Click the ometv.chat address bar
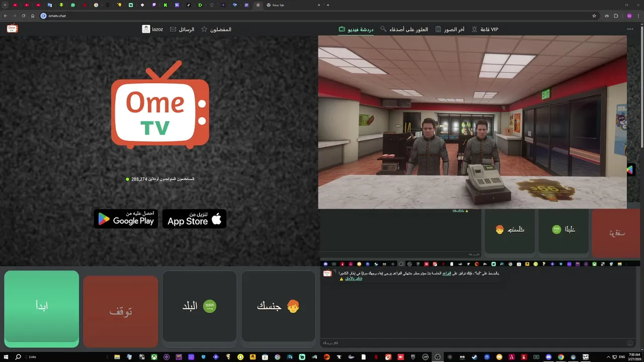The image size is (644, 362). (x=317, y=16)
